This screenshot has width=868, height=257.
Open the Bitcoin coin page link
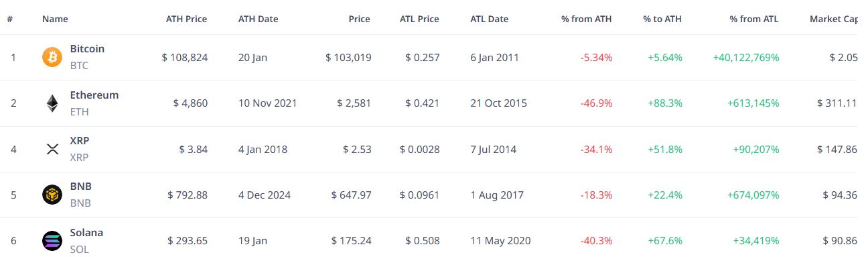(87, 49)
